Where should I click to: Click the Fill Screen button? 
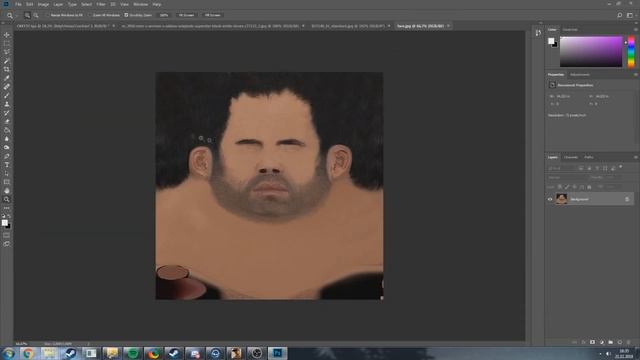click(213, 15)
